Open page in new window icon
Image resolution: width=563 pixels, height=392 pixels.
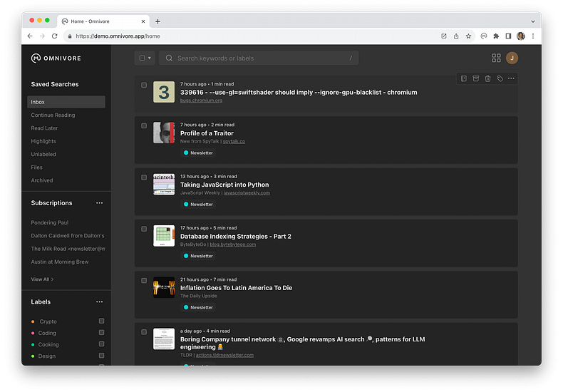[444, 36]
